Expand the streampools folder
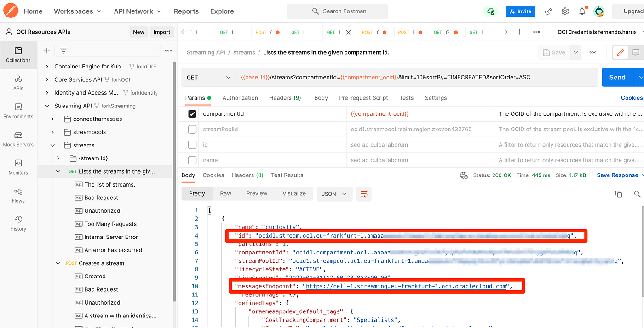 coord(53,132)
